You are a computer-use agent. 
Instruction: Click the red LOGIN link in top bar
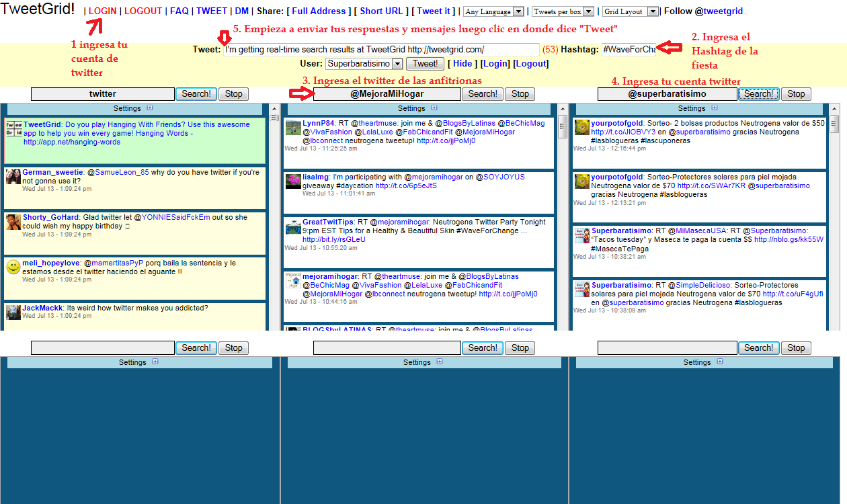(102, 11)
